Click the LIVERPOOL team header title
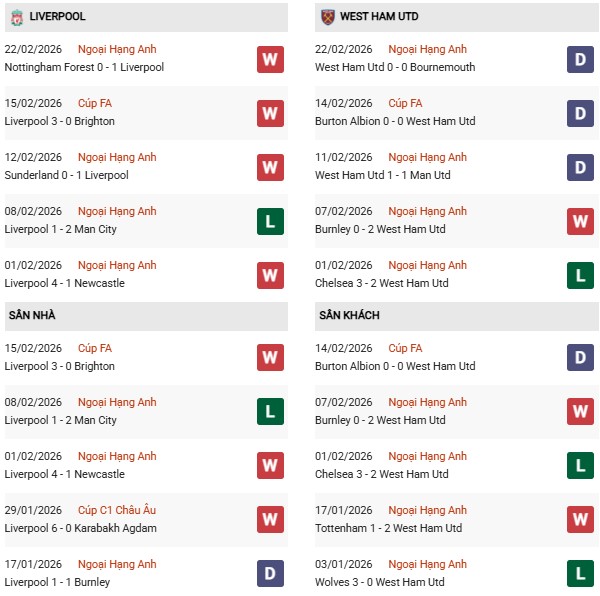 click(57, 17)
